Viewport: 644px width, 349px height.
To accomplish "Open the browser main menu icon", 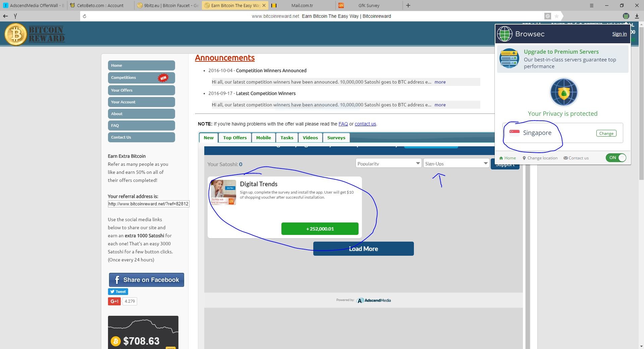I will coord(592,5).
